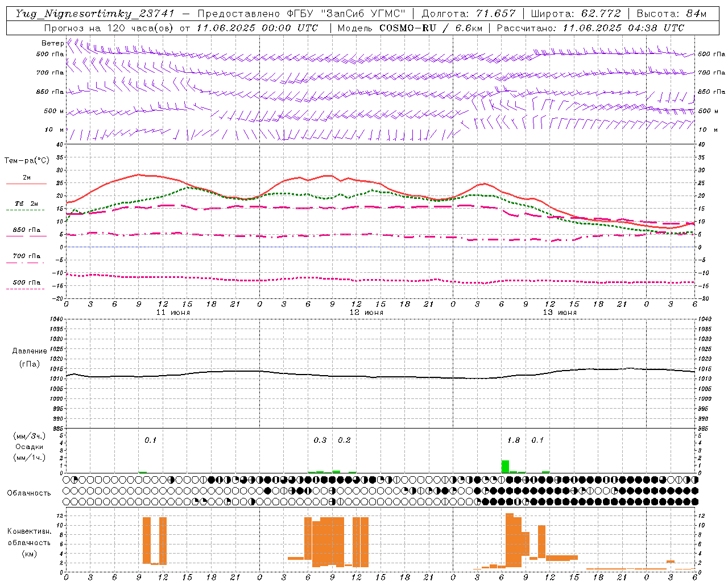728x582 pixels.
Task: Click the station title Yug_Nignesortimky_23741
Action: 95,14
